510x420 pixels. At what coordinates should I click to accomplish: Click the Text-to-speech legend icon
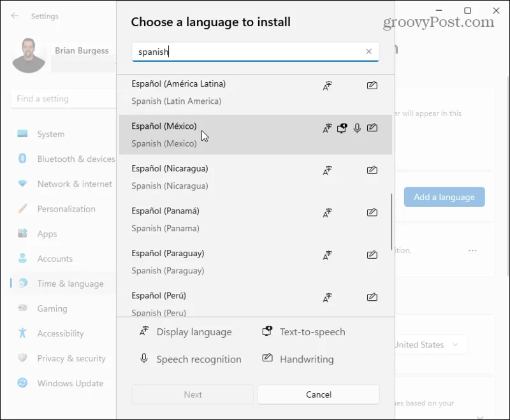coord(267,331)
